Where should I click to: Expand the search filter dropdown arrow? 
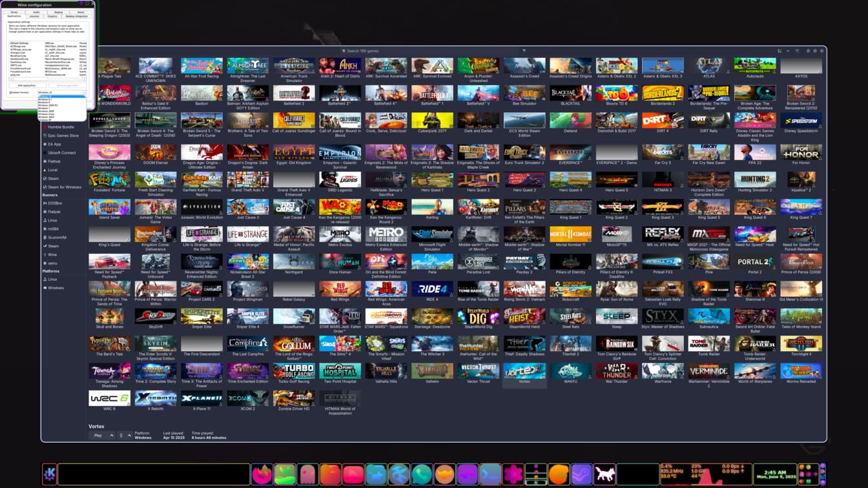(524, 50)
